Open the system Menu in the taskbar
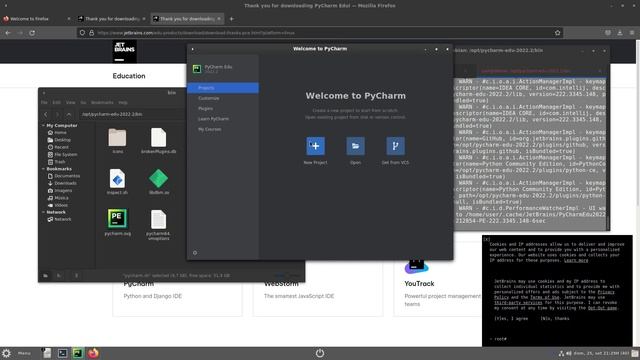The height and width of the screenshot is (360, 640). (x=24, y=353)
